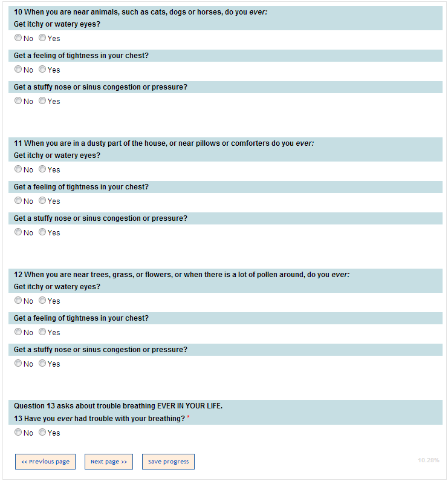The height and width of the screenshot is (481, 448).
Task: Select Yes for itchy eyes in dusty house
Action: pyautogui.click(x=42, y=169)
